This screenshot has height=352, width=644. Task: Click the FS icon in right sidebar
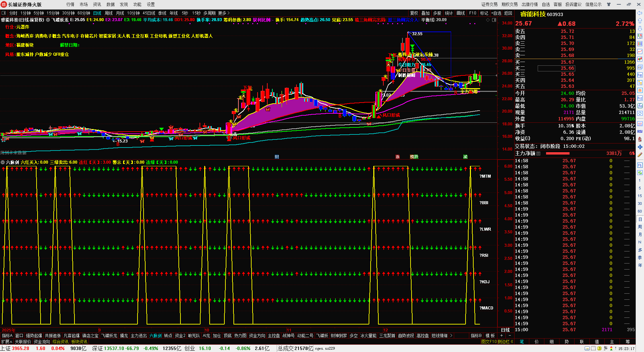(640, 165)
